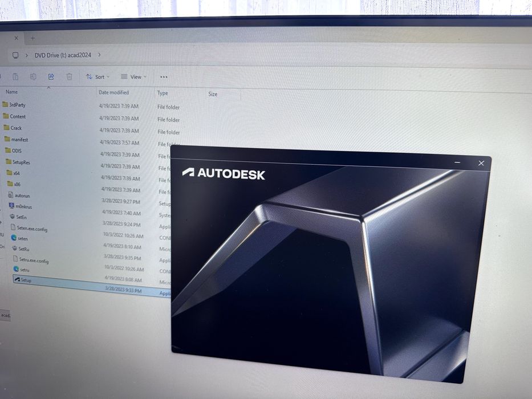The width and height of the screenshot is (532, 399).
Task: Click the setru Edge document icon
Action: (x=16, y=268)
